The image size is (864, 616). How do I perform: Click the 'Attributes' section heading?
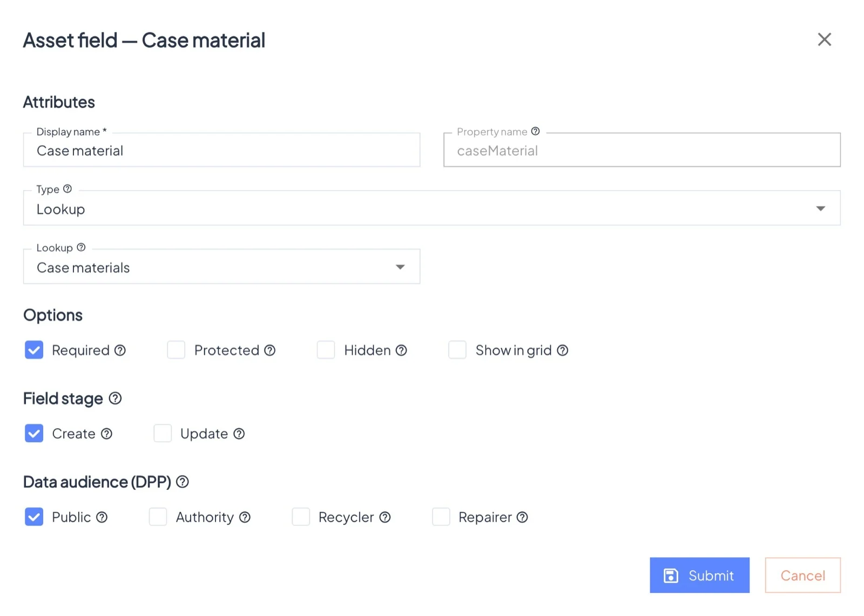(59, 102)
